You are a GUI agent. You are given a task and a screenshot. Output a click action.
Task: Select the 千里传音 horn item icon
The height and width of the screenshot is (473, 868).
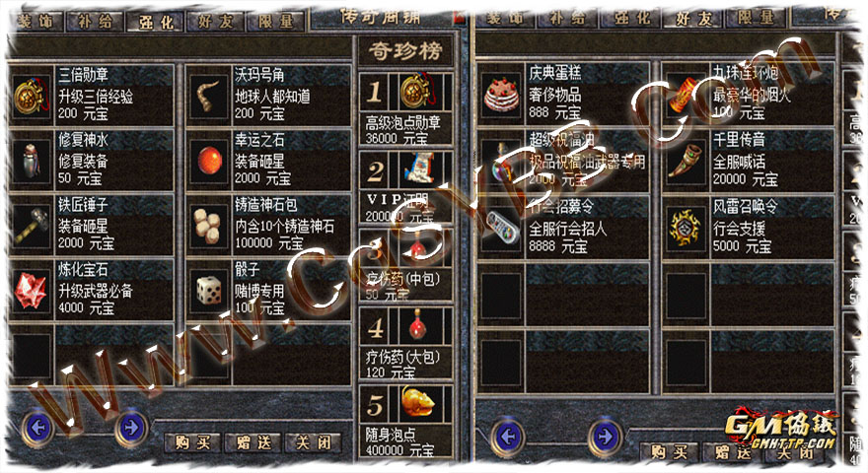[x=685, y=161]
